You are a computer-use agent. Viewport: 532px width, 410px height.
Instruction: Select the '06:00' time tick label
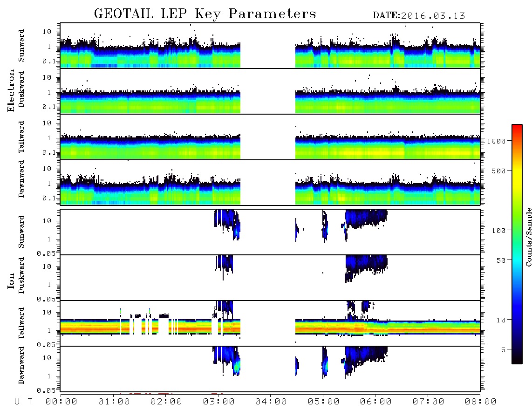(376, 402)
